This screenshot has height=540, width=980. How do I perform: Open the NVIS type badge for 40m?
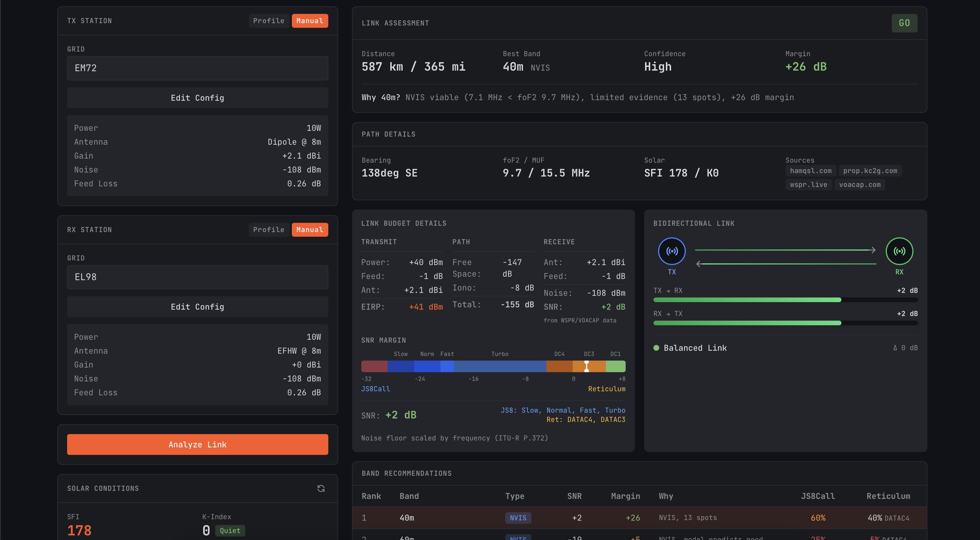(x=518, y=518)
